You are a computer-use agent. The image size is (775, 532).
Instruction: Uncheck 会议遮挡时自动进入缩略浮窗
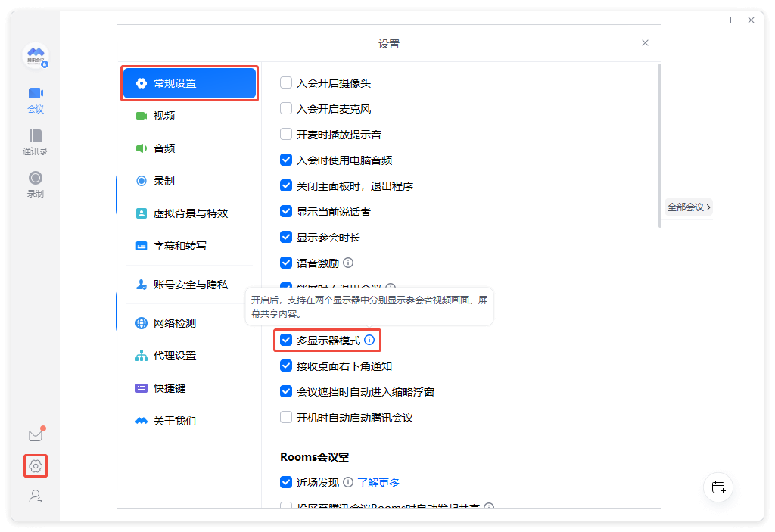click(x=285, y=391)
